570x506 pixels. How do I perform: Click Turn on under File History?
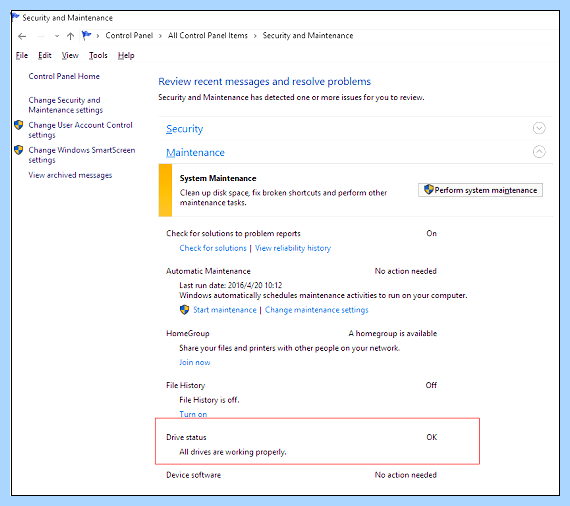click(x=193, y=414)
